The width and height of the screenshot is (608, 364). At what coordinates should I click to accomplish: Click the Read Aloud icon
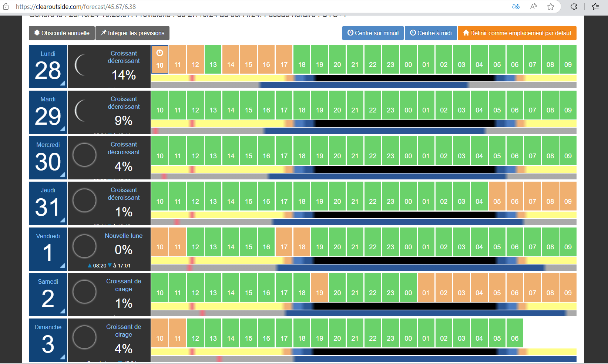[533, 7]
